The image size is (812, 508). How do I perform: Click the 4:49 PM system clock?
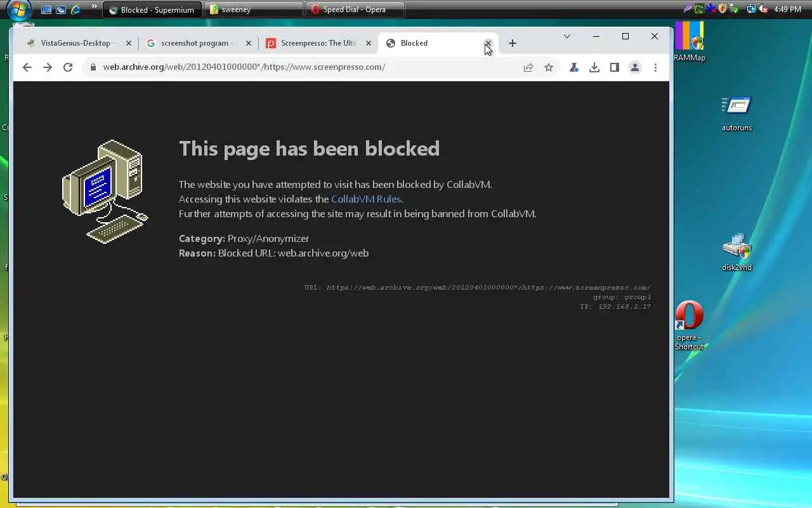788,10
